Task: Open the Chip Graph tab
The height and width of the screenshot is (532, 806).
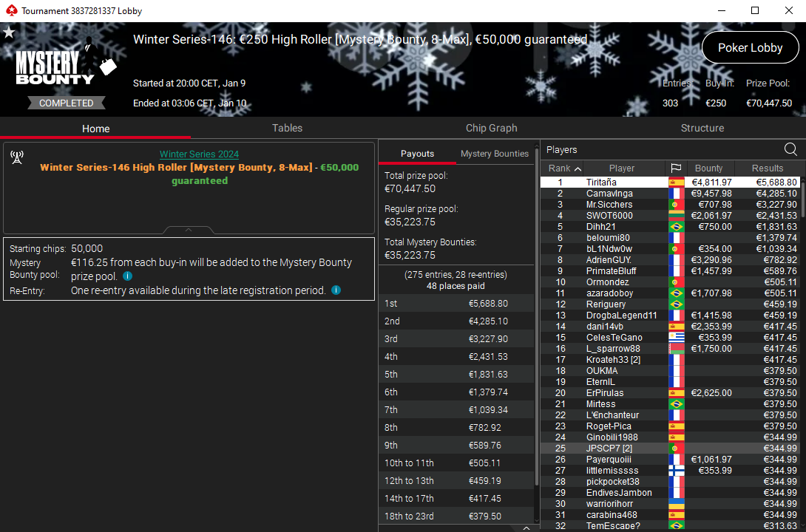Action: [x=492, y=128]
